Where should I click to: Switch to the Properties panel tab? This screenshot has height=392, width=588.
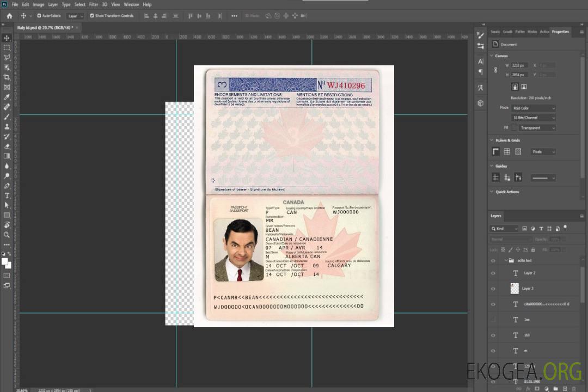pyautogui.click(x=560, y=32)
